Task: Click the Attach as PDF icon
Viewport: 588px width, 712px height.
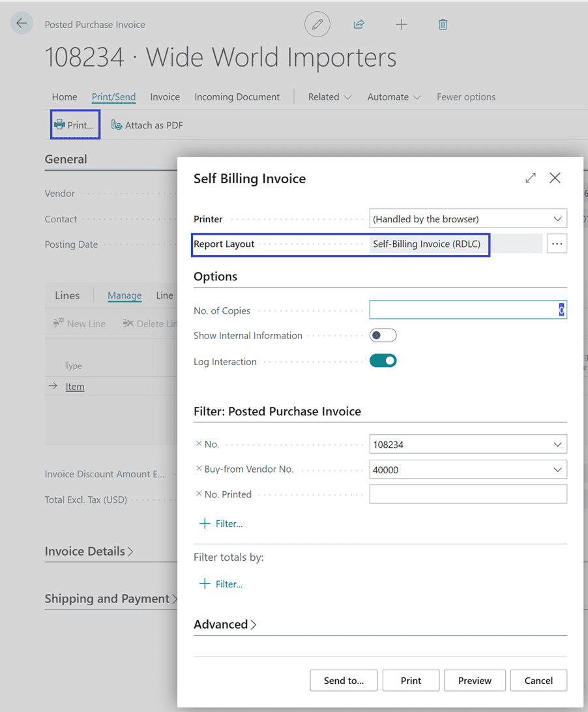Action: point(117,125)
